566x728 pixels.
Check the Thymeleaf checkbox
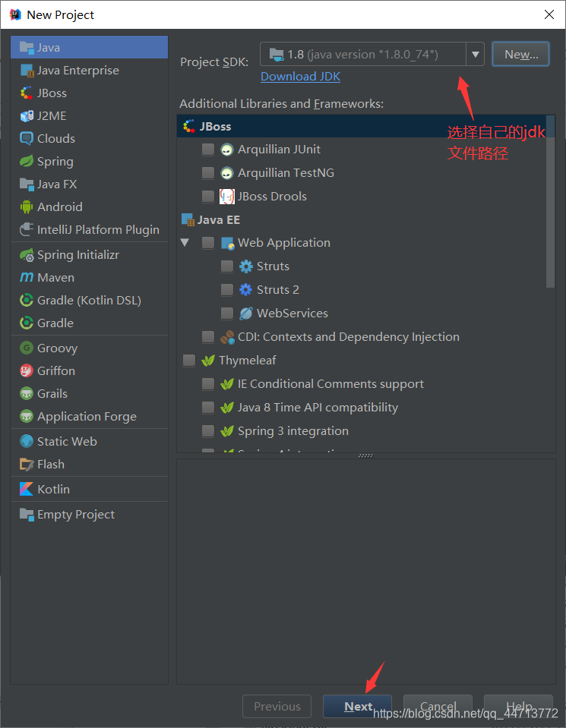pyautogui.click(x=189, y=361)
